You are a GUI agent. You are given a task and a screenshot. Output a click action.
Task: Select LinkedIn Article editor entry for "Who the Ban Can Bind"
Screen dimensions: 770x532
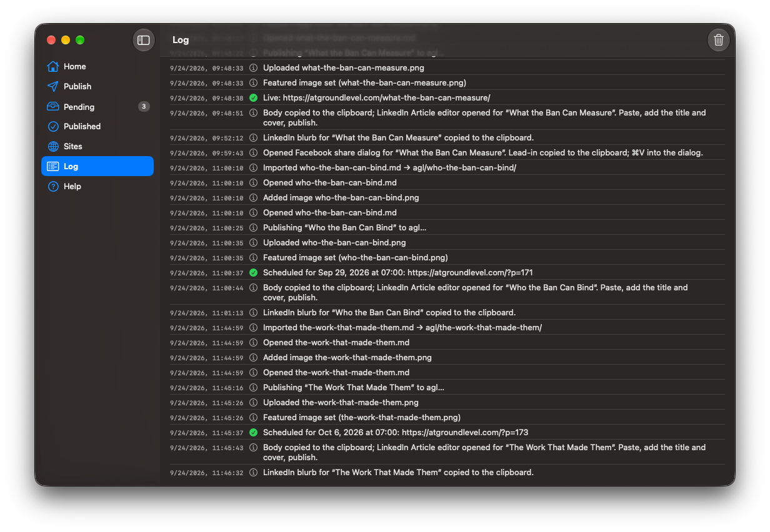(x=447, y=292)
